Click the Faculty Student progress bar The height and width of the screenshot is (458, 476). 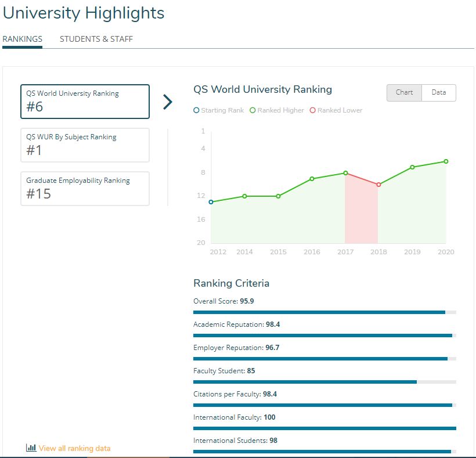[x=324, y=382]
